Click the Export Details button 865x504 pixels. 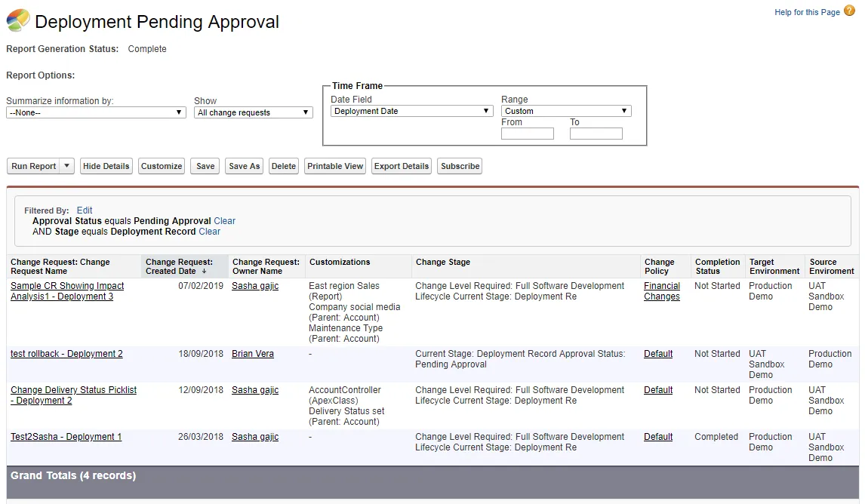tap(401, 166)
